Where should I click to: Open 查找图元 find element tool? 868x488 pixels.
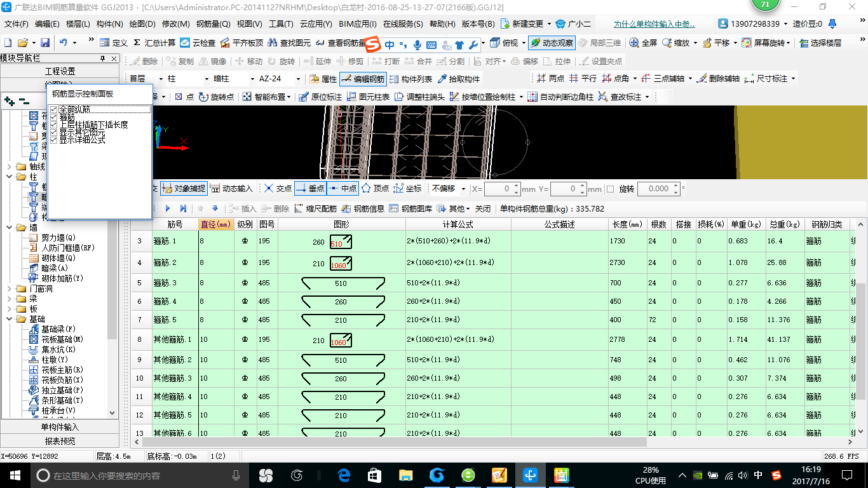[x=289, y=43]
